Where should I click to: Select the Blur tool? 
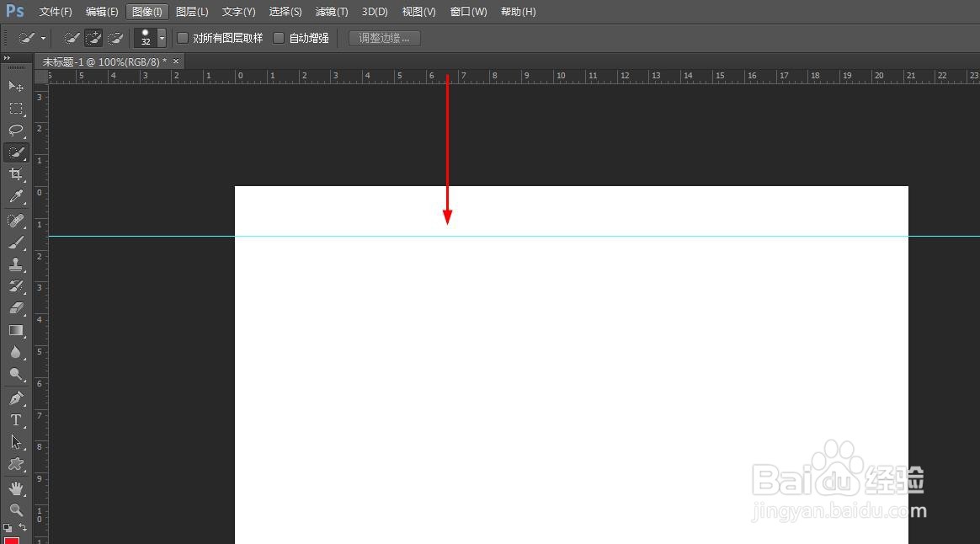pyautogui.click(x=16, y=352)
